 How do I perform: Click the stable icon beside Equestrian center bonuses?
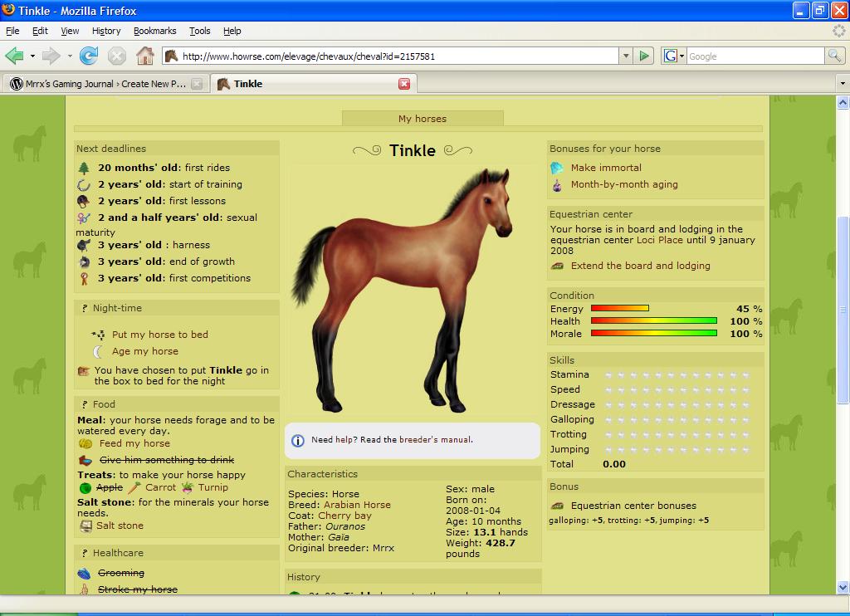(x=557, y=506)
